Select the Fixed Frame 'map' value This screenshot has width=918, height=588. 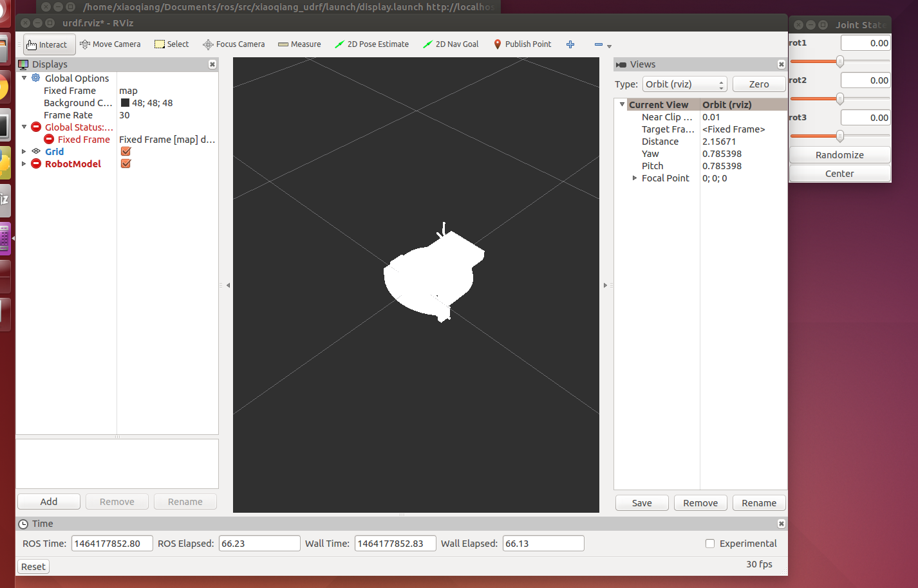128,91
